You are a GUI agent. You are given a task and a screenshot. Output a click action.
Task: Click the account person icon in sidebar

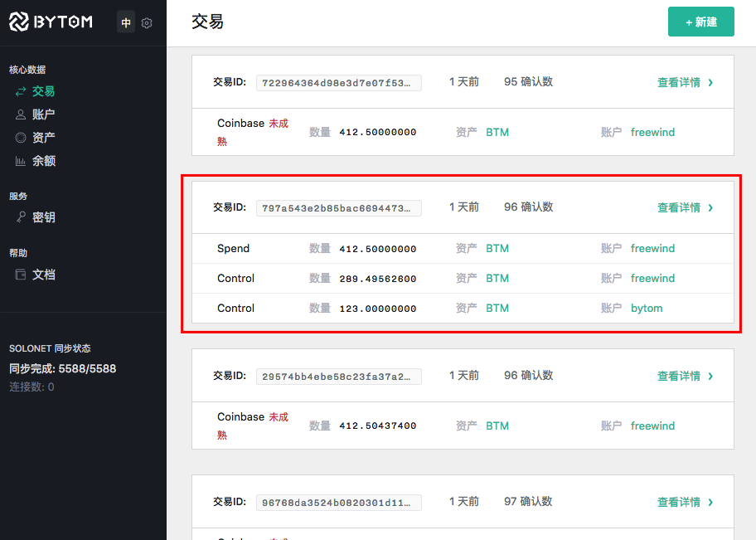[x=20, y=114]
